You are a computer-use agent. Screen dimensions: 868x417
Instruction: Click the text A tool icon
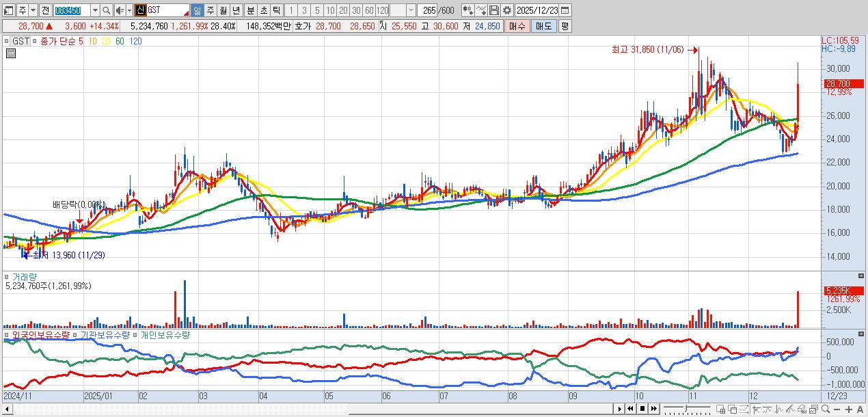[x=860, y=409]
